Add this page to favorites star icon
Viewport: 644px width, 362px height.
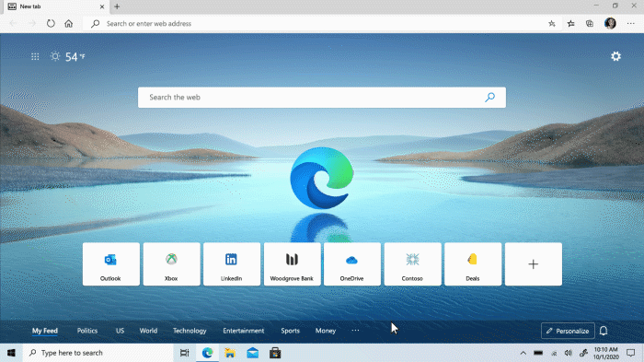click(x=552, y=23)
